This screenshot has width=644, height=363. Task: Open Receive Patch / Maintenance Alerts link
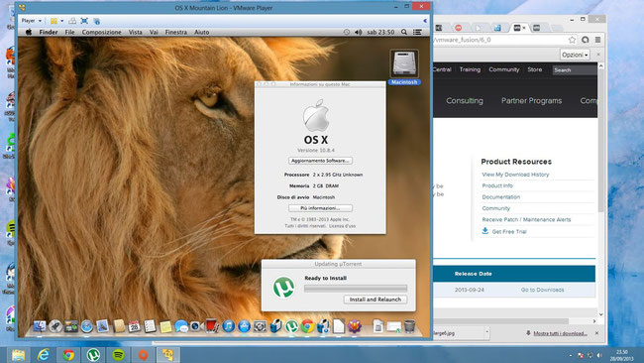pos(526,219)
